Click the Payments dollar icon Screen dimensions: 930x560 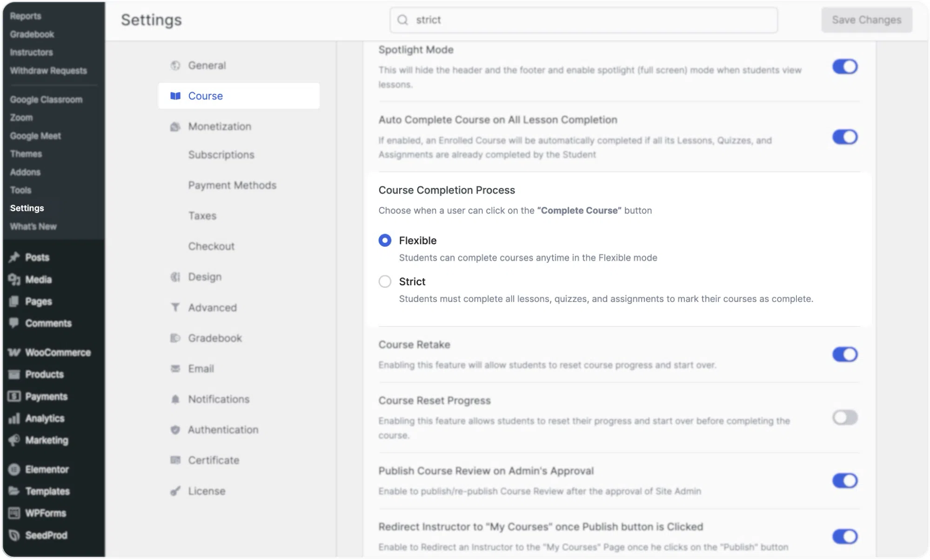14,396
